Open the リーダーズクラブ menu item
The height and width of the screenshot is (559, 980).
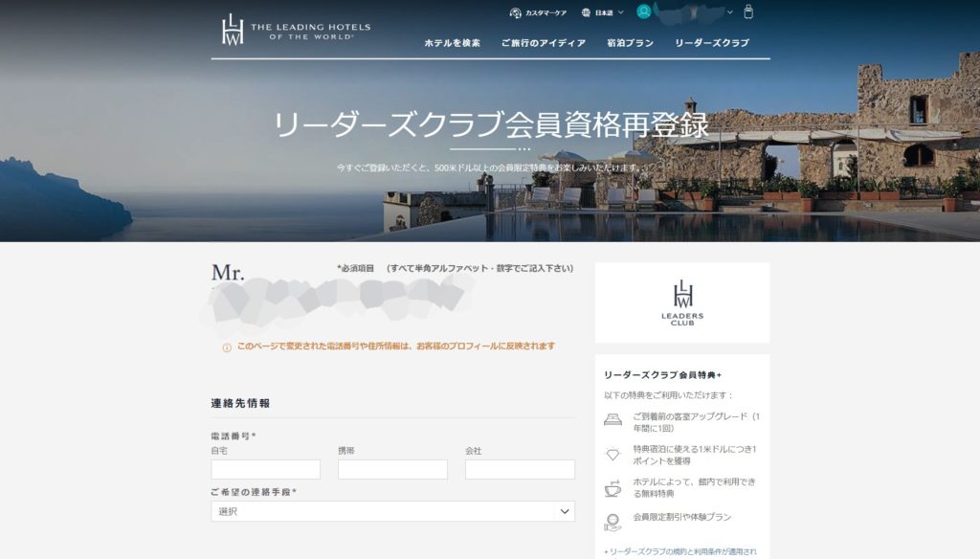(712, 43)
